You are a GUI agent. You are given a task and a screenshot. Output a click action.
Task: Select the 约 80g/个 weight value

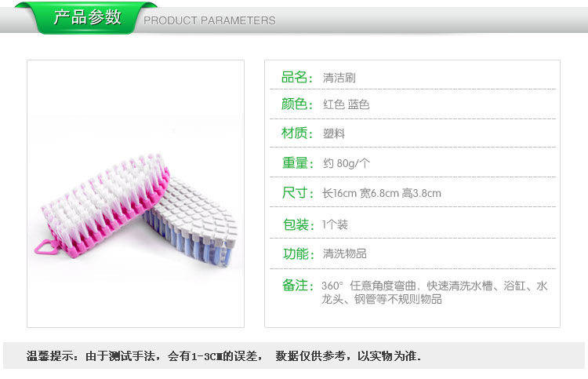[x=346, y=163]
